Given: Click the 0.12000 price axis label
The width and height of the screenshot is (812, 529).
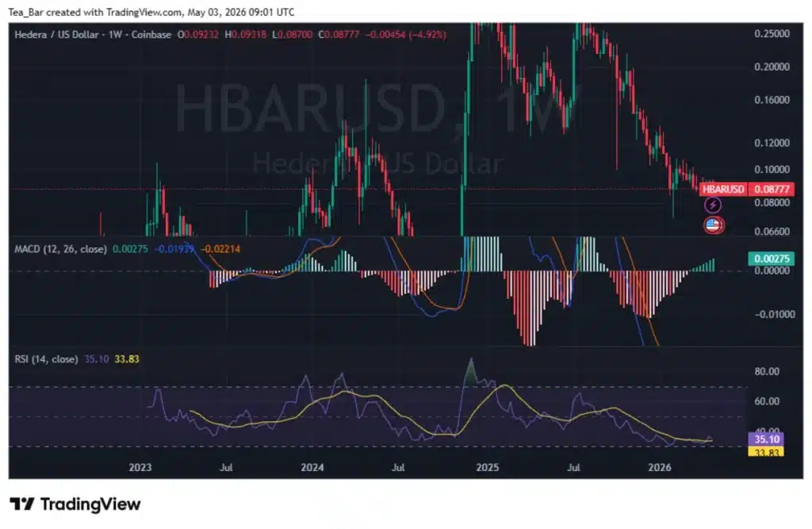Looking at the screenshot, I should [x=772, y=143].
